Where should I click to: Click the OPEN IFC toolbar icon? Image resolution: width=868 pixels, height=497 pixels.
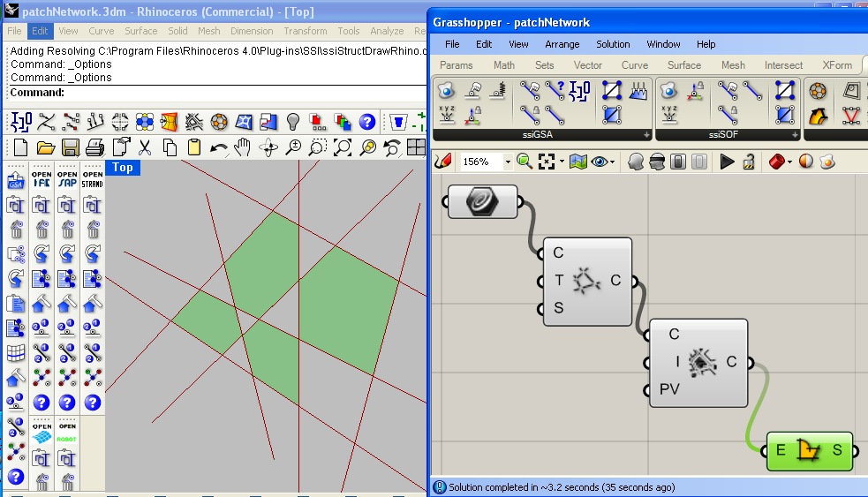42,179
